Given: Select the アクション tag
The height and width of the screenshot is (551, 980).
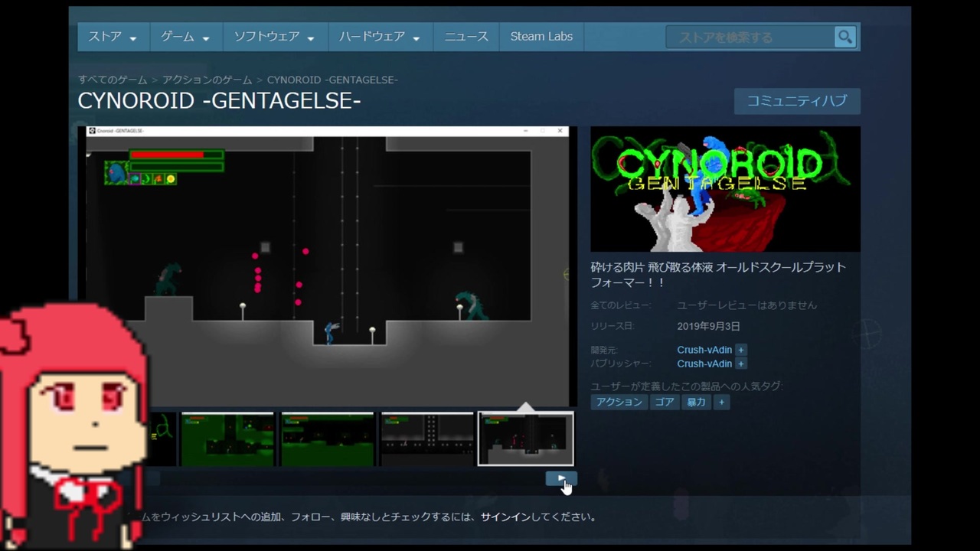Looking at the screenshot, I should [619, 402].
